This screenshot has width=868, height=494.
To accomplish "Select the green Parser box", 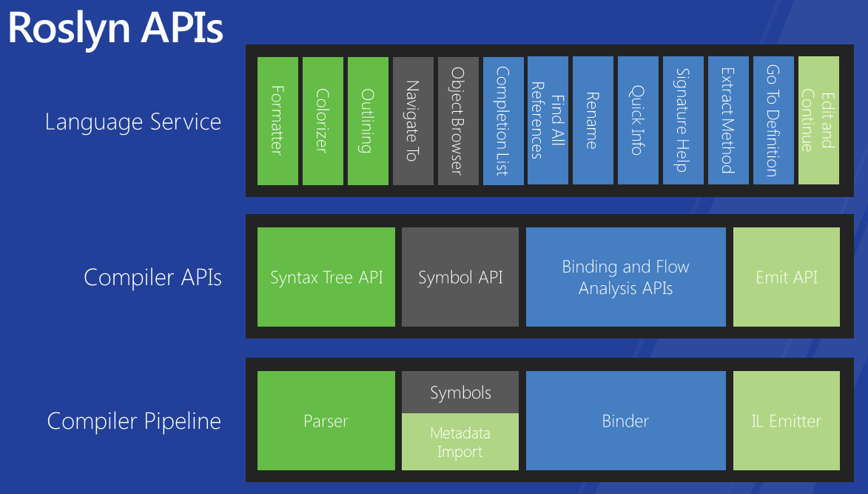I will (326, 421).
